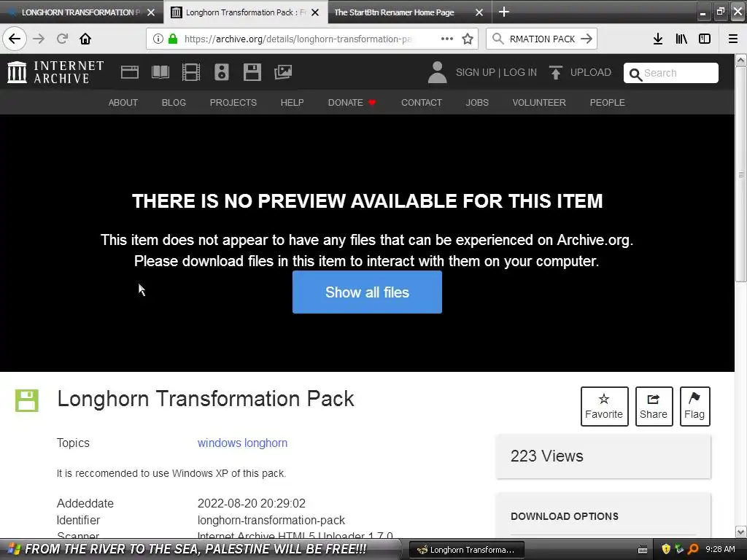
Task: Click the Share button
Action: coord(654,406)
